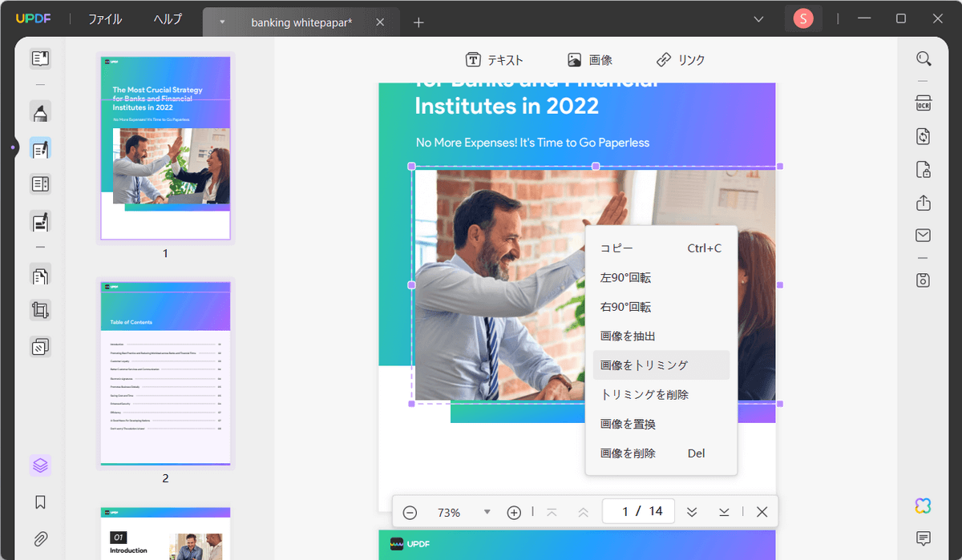The height and width of the screenshot is (560, 962).
Task: Expand the tab list dropdown arrow
Action: pyautogui.click(x=222, y=22)
